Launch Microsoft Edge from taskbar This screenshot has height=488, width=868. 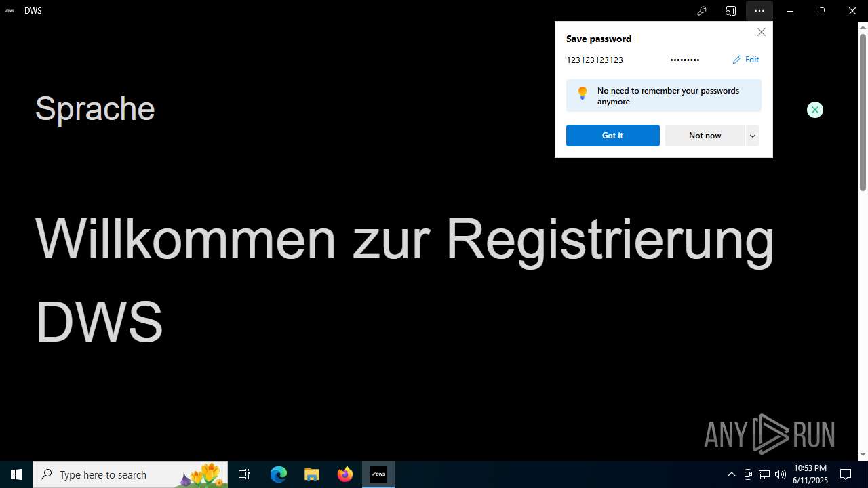279,474
